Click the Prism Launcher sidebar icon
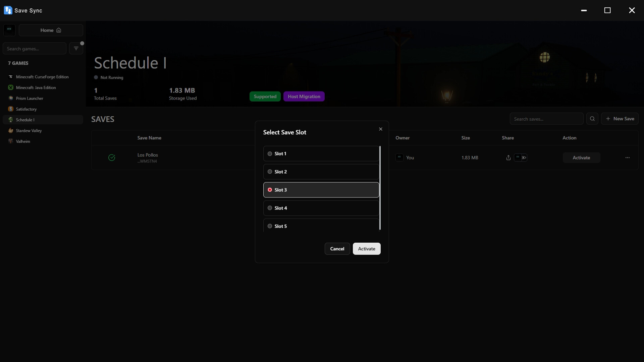Screen dimensions: 644x362 [30, 98]
